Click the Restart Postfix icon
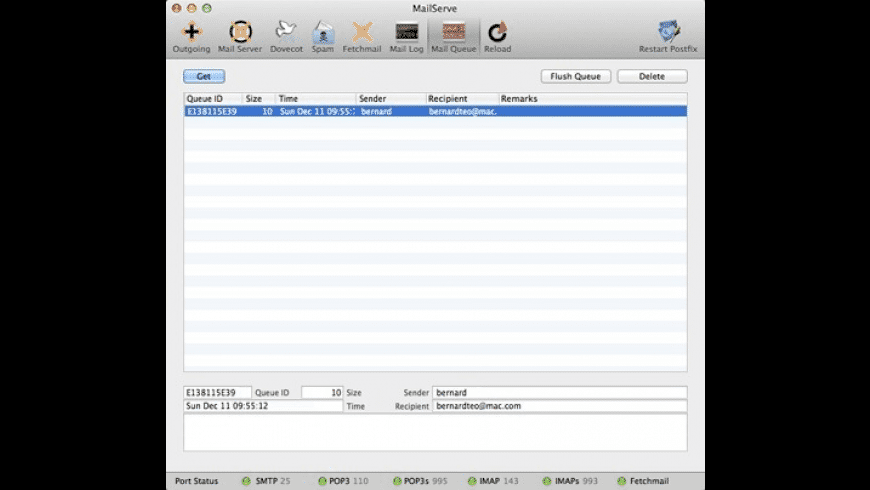The image size is (870, 490). (668, 37)
